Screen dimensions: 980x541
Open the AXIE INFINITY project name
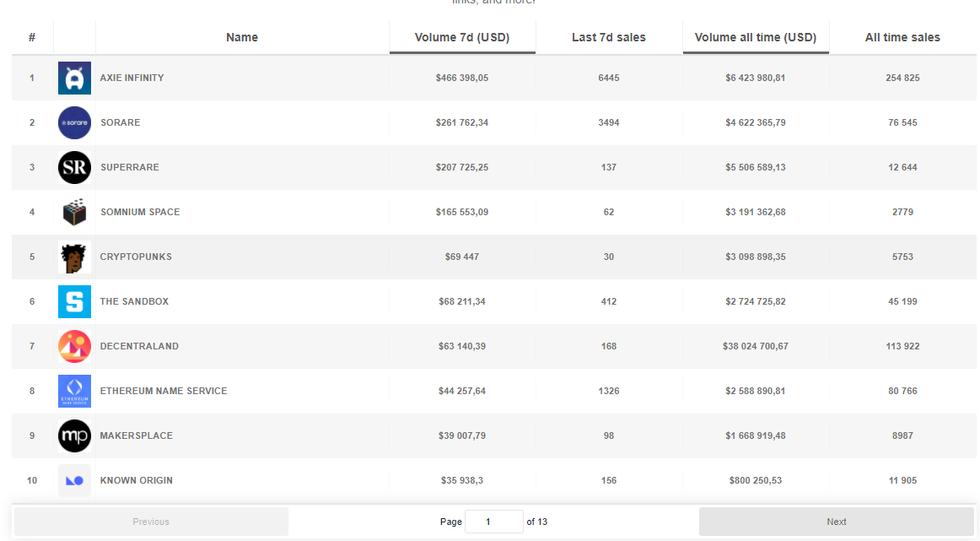(132, 78)
